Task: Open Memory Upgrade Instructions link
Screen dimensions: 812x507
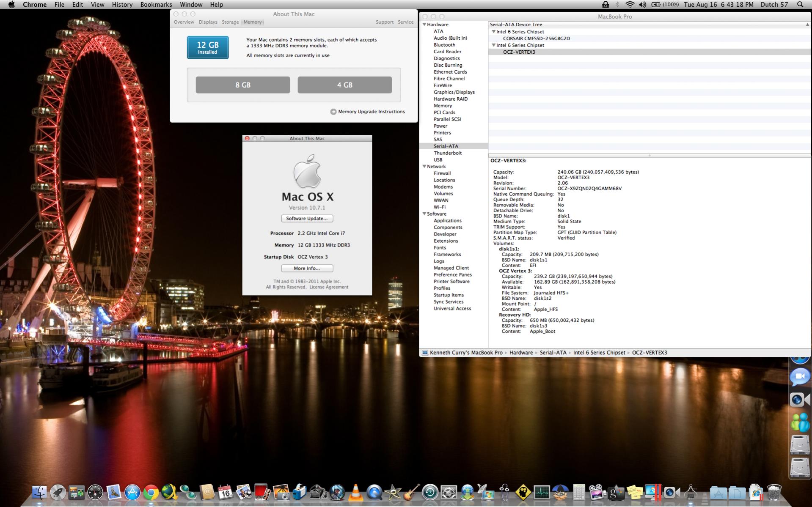Action: point(367,112)
